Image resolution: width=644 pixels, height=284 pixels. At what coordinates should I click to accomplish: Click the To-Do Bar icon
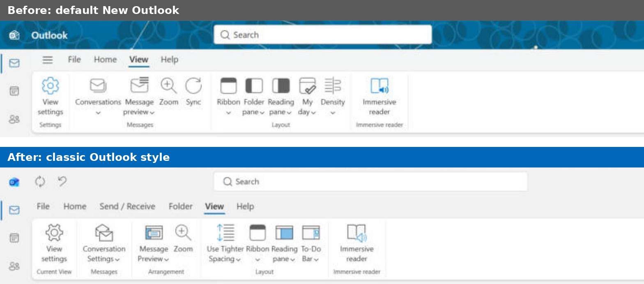click(311, 233)
